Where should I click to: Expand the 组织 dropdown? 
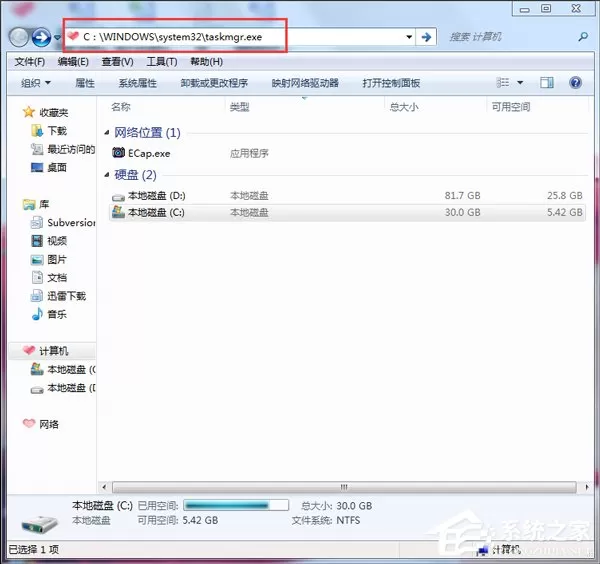pyautogui.click(x=36, y=83)
